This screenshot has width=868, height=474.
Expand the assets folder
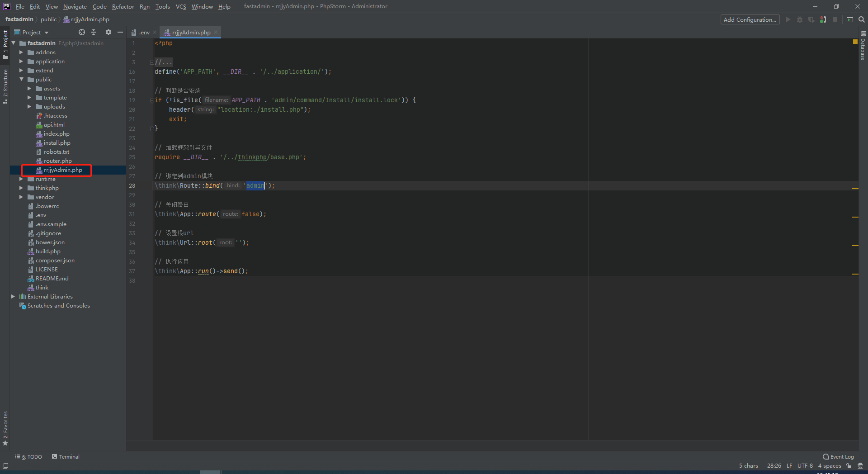[x=29, y=89]
